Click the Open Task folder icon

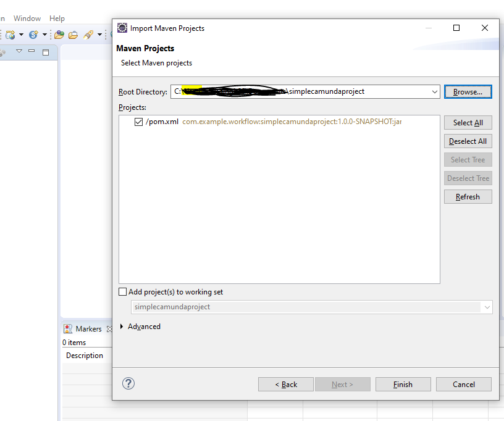[x=73, y=35]
